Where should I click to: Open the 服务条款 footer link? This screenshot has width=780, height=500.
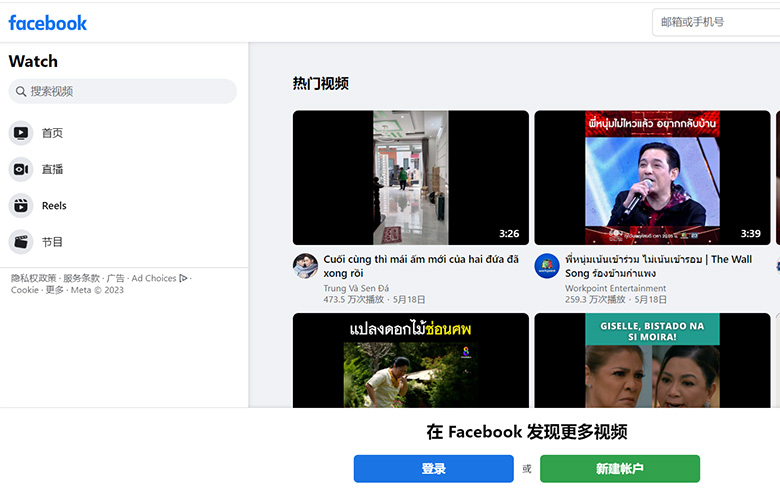82,278
